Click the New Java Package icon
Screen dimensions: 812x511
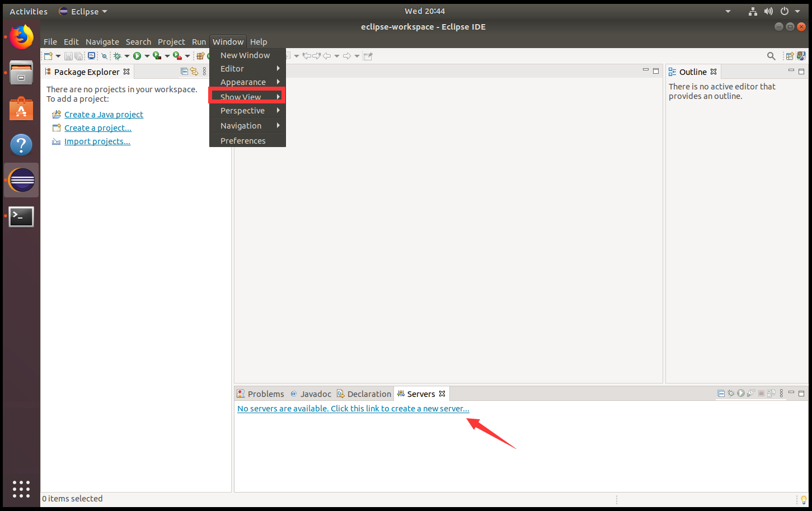pos(200,56)
